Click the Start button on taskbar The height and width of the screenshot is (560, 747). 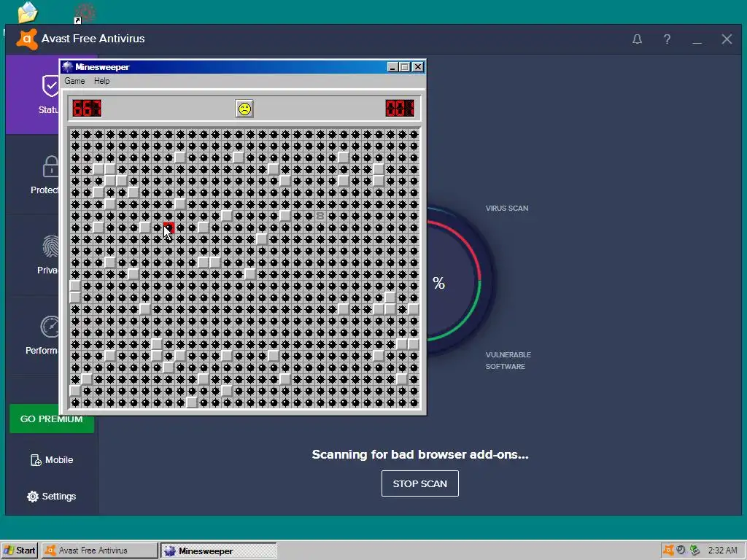tap(19, 551)
